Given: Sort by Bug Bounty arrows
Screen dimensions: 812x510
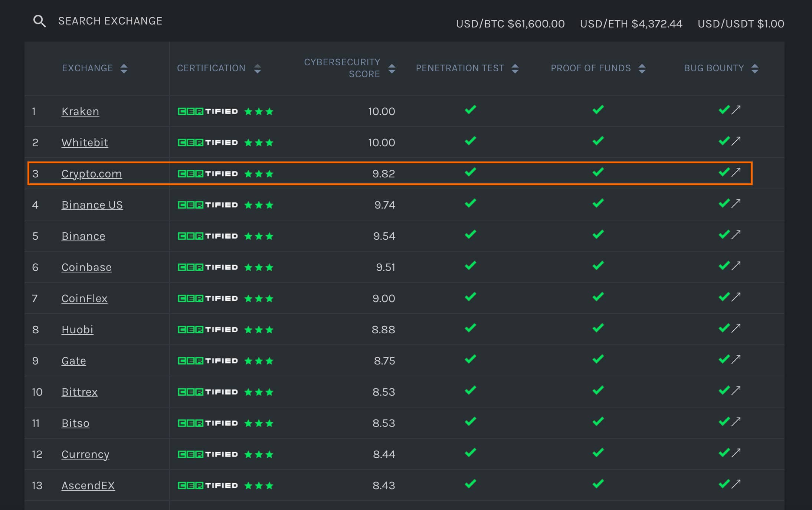Looking at the screenshot, I should click(754, 68).
